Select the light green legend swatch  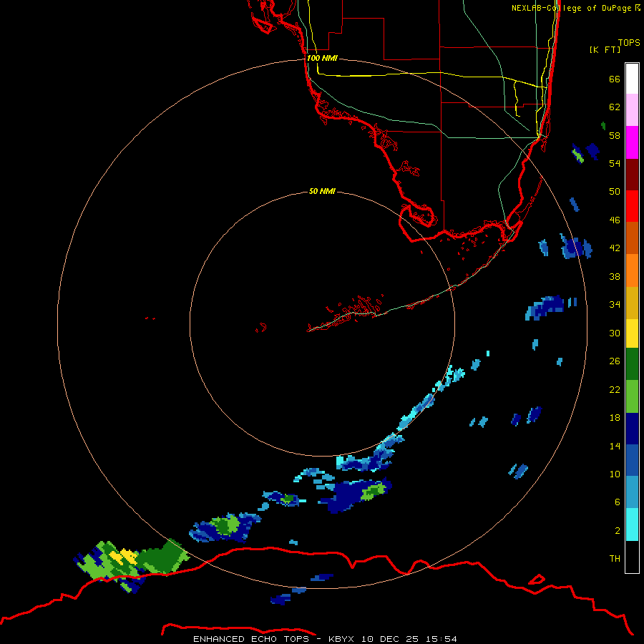click(632, 396)
